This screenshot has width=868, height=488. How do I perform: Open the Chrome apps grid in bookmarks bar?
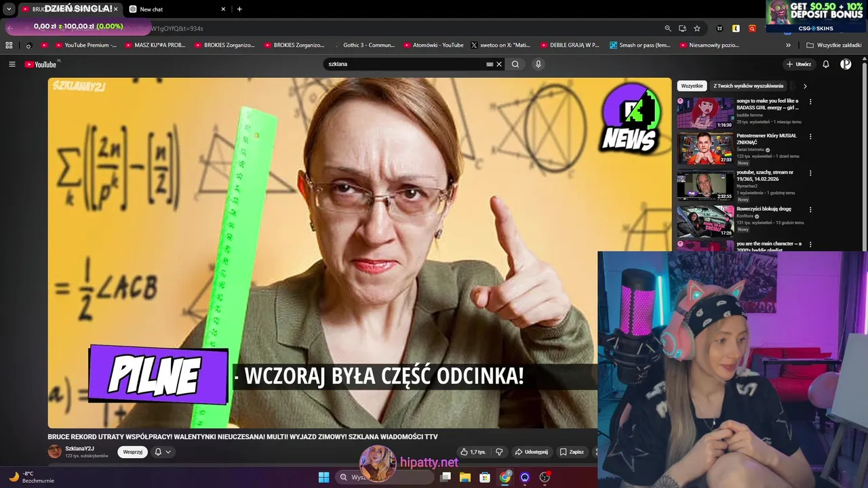click(9, 45)
